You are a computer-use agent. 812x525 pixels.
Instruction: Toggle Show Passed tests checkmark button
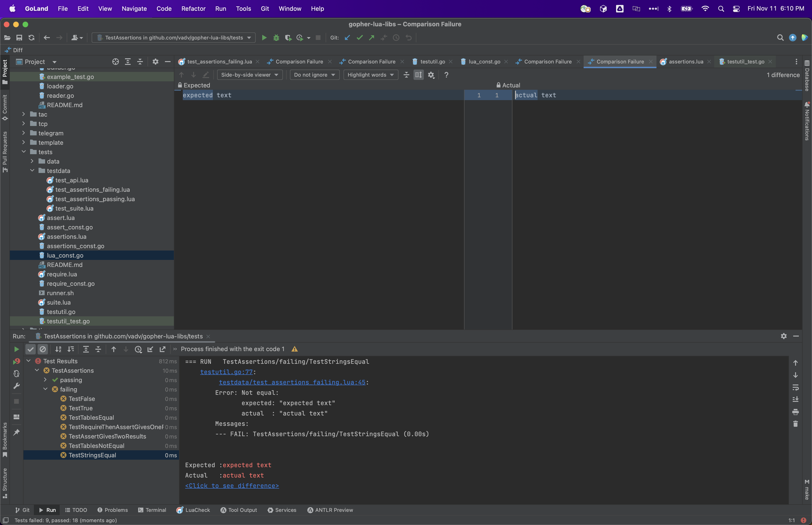pos(30,349)
